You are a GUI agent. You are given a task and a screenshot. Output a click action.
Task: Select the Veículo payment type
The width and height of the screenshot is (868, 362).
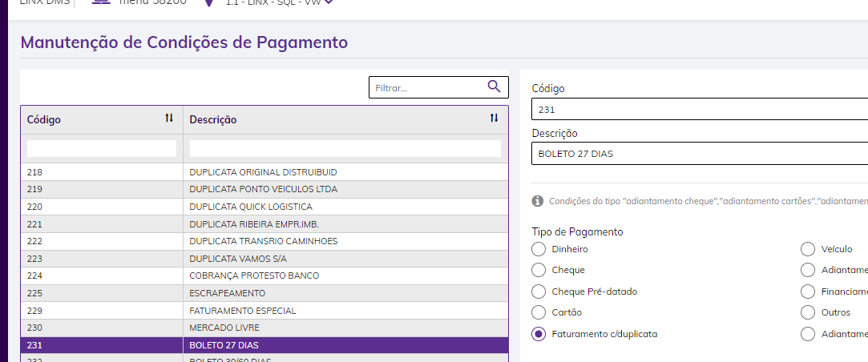click(808, 249)
